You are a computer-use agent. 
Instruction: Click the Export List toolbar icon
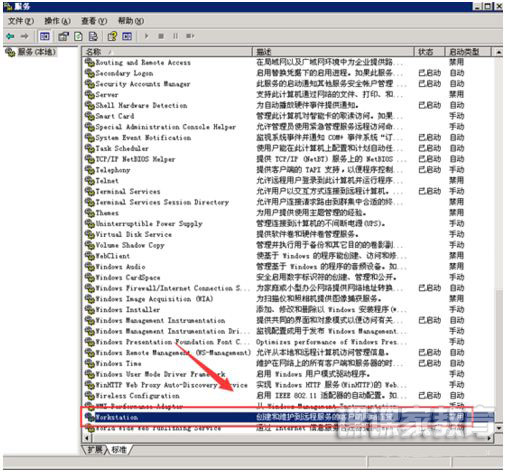tap(93, 36)
